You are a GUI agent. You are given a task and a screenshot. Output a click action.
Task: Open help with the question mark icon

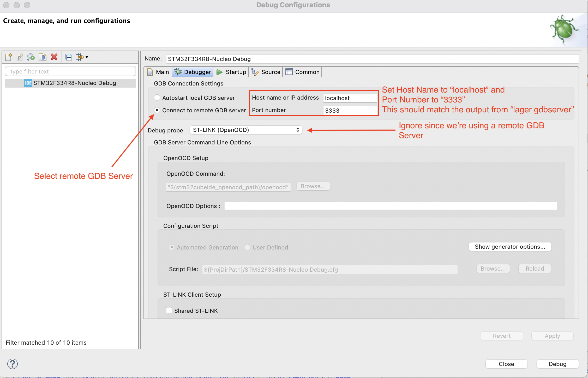point(13,364)
